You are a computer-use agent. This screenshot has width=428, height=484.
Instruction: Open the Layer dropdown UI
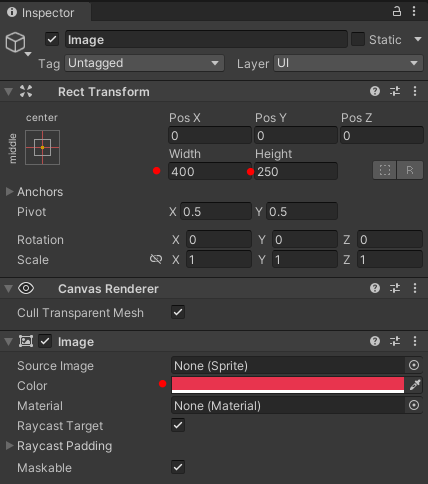[x=348, y=63]
